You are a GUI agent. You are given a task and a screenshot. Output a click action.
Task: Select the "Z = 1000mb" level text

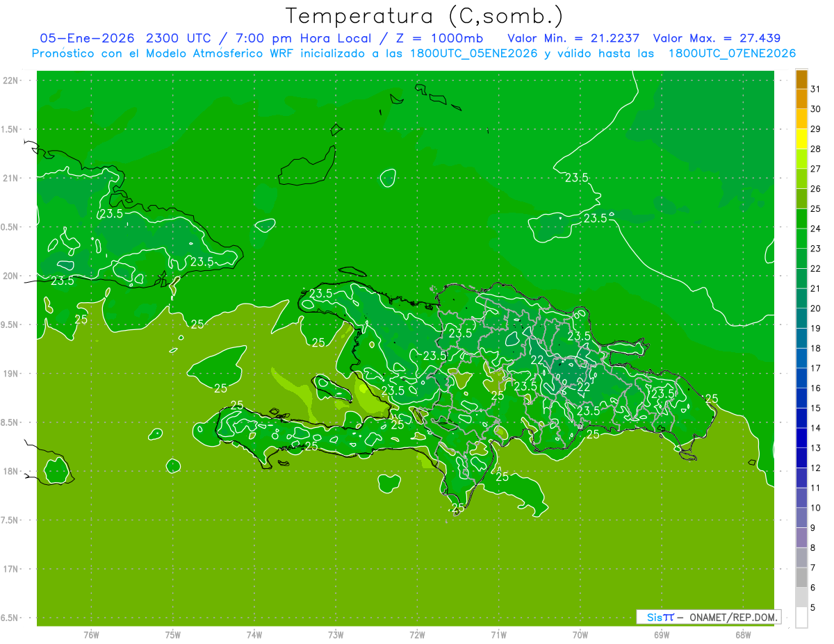pos(441,38)
